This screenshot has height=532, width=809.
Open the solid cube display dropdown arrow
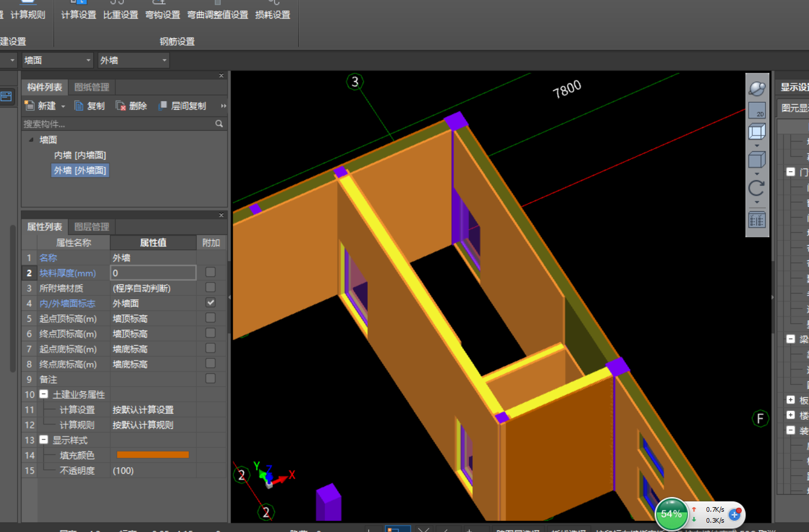[757, 173]
